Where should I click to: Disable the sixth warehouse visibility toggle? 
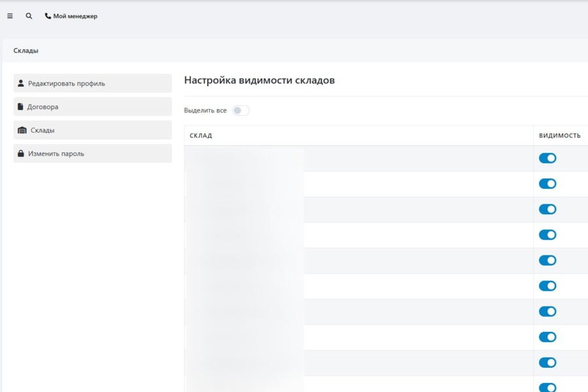(x=547, y=286)
